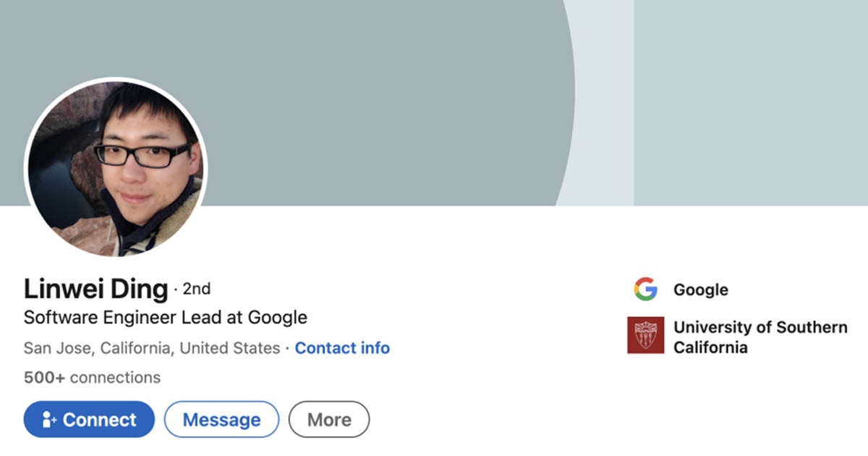Expand the More options button

[x=329, y=420]
